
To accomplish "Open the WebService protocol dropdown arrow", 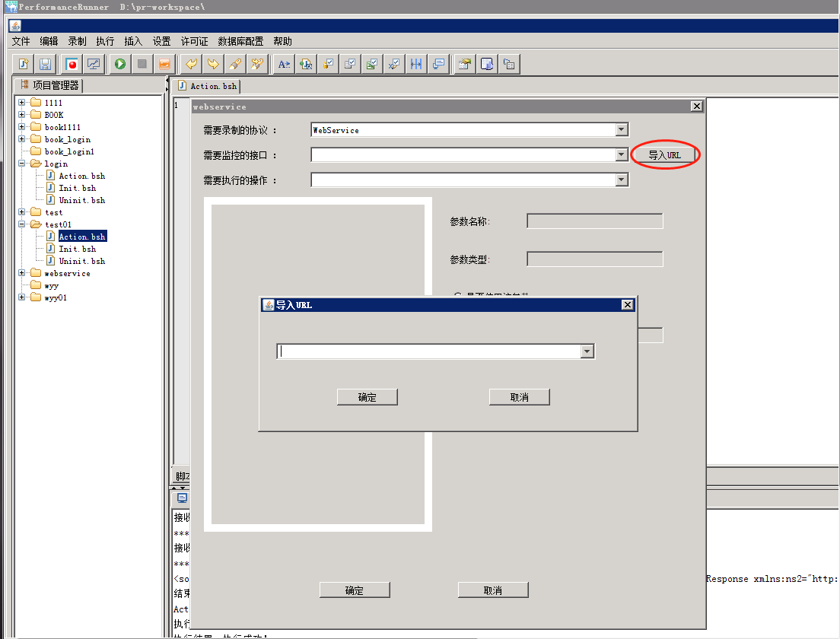I will click(x=622, y=130).
